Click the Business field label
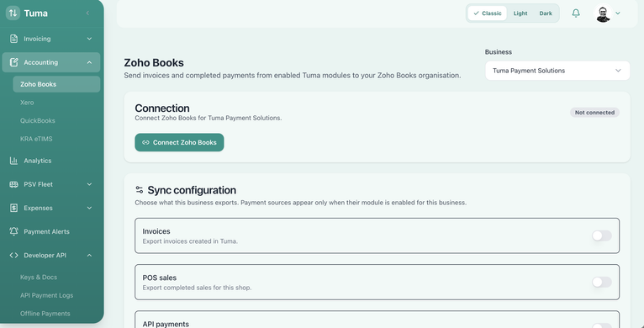This screenshot has height=328, width=644. (x=499, y=52)
